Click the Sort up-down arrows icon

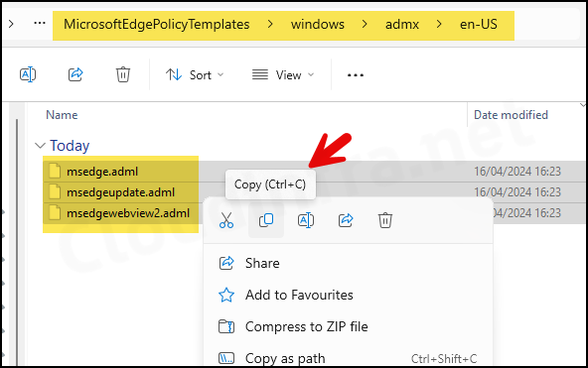click(174, 74)
